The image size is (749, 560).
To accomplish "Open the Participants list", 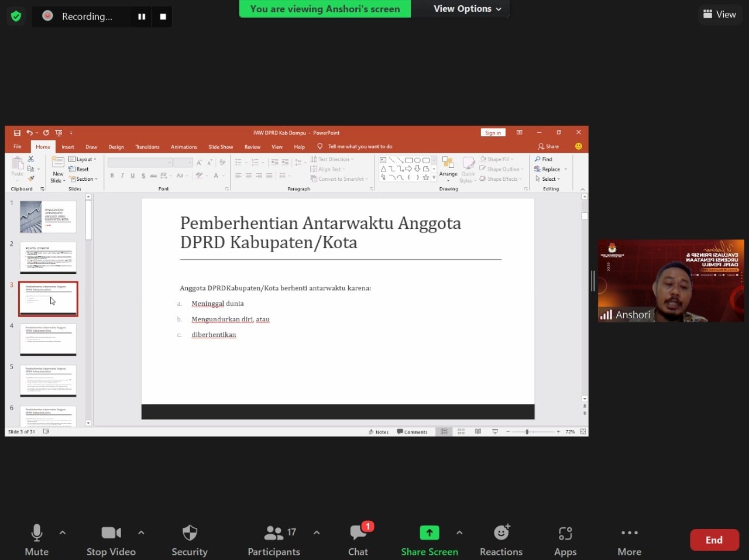I will 274,540.
